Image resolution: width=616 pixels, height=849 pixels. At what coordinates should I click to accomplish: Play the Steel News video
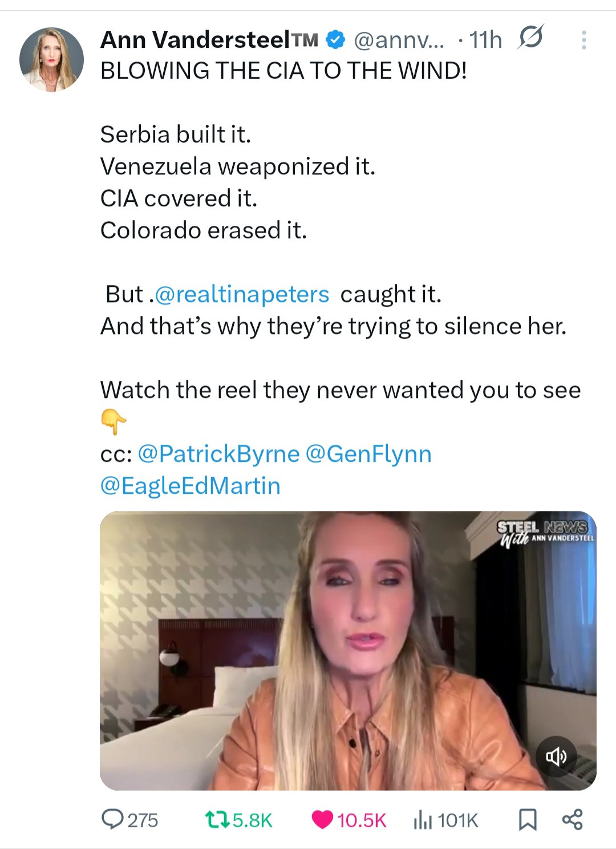point(348,650)
